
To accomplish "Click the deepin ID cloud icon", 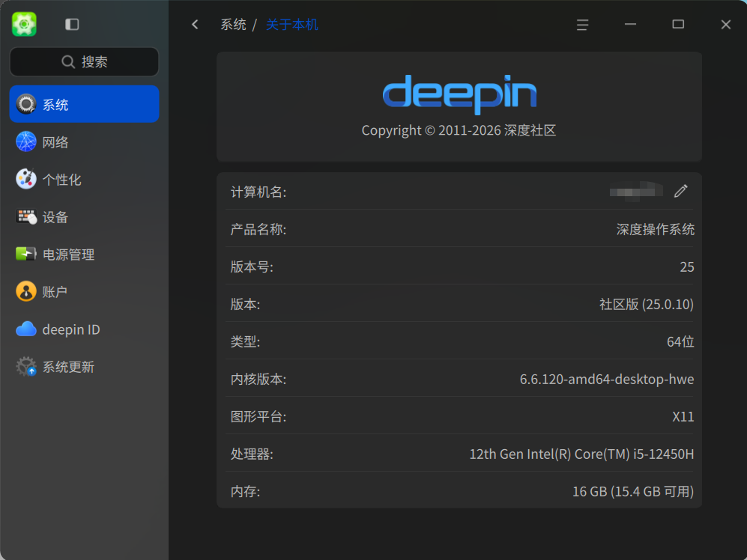I will [x=25, y=329].
